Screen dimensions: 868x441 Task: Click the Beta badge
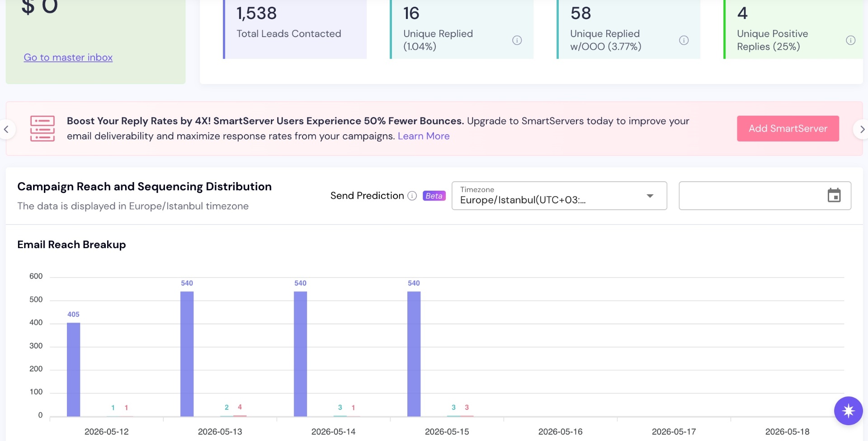[x=434, y=196]
